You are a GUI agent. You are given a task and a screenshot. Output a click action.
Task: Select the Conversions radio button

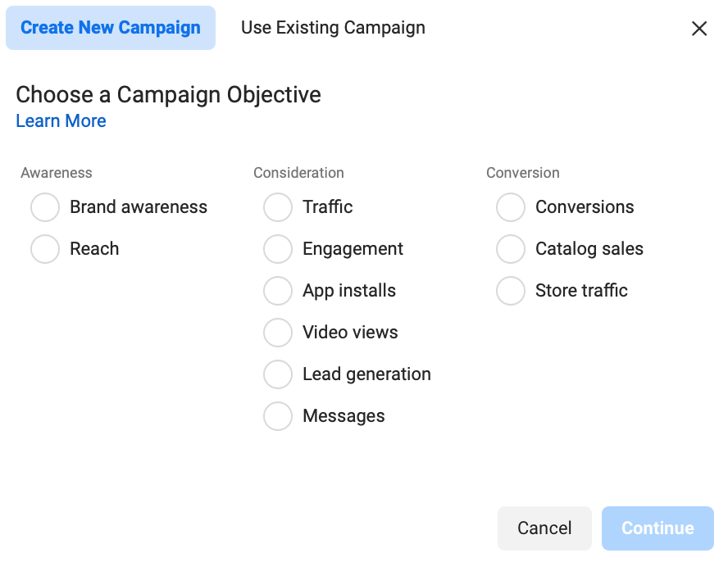click(511, 207)
